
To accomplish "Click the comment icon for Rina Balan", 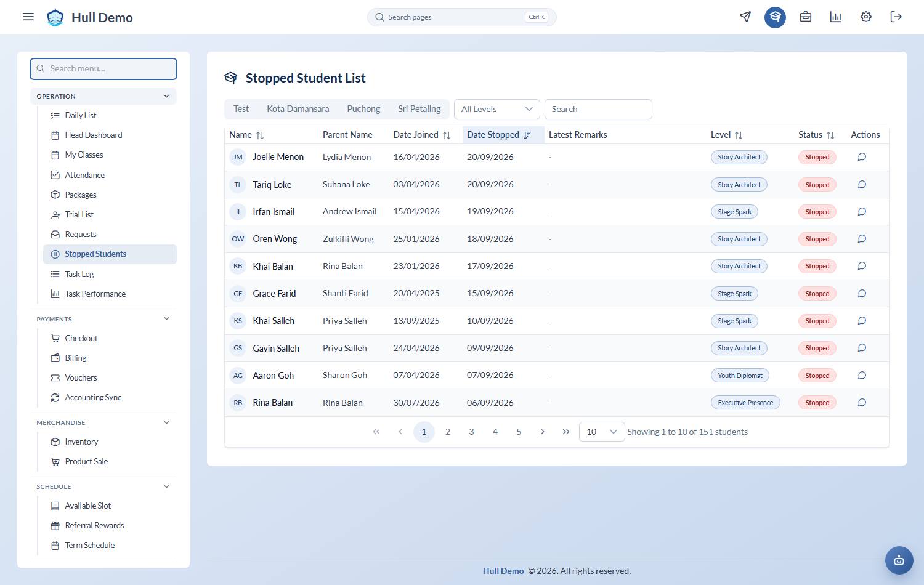I will click(862, 402).
